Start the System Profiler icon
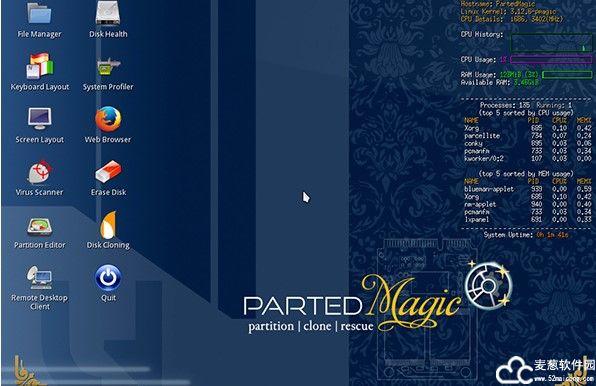This screenshot has height=386, width=596. coord(108,74)
